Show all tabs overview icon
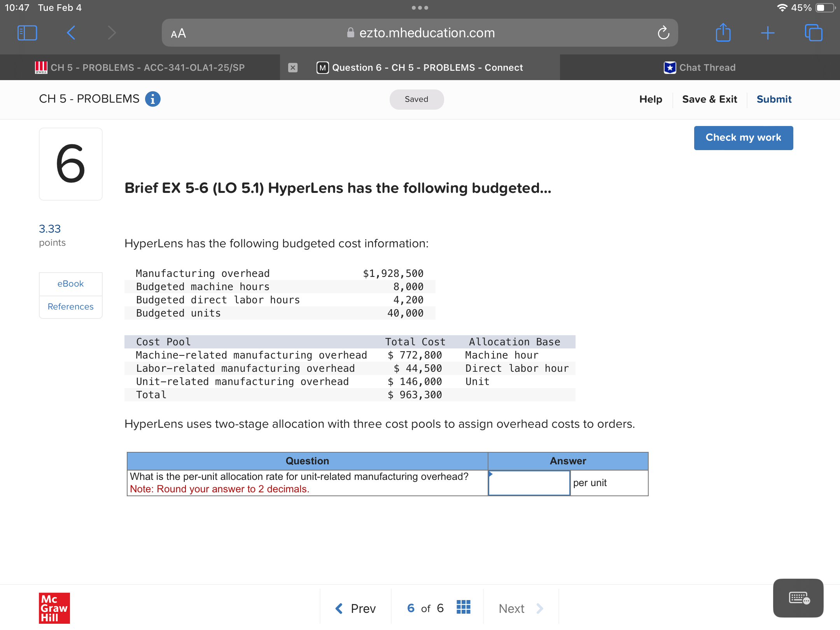The width and height of the screenshot is (840, 630). pyautogui.click(x=813, y=33)
